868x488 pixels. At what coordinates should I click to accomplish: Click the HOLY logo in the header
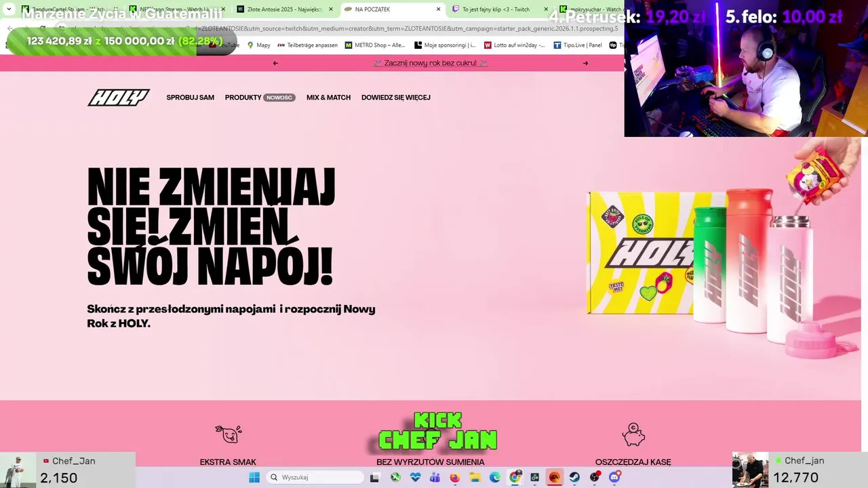pos(119,98)
